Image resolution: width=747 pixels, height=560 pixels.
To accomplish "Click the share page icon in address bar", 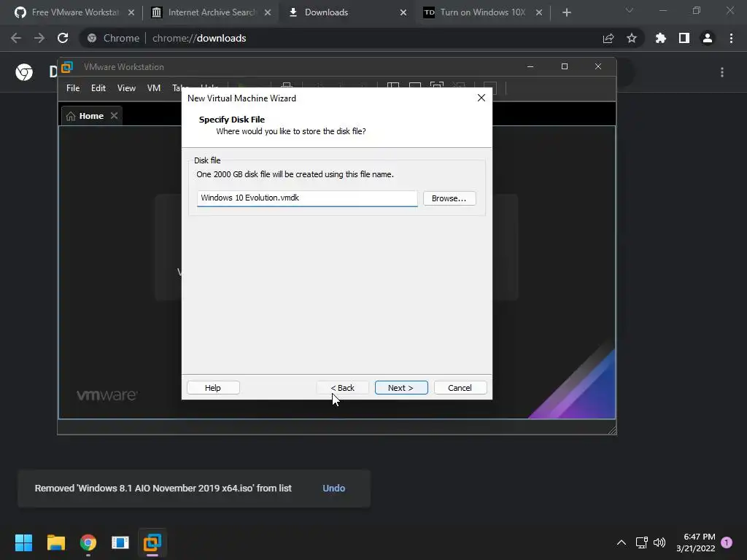I will pyautogui.click(x=608, y=38).
